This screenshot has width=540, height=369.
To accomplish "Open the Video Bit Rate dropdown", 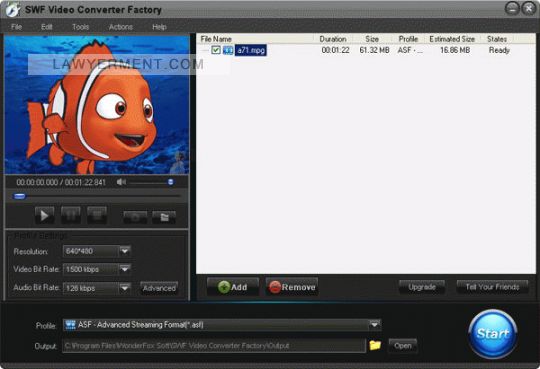I will (125, 269).
